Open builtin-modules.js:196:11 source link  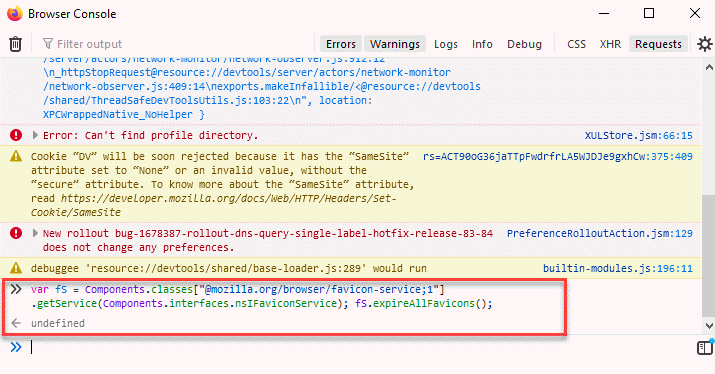pos(617,268)
